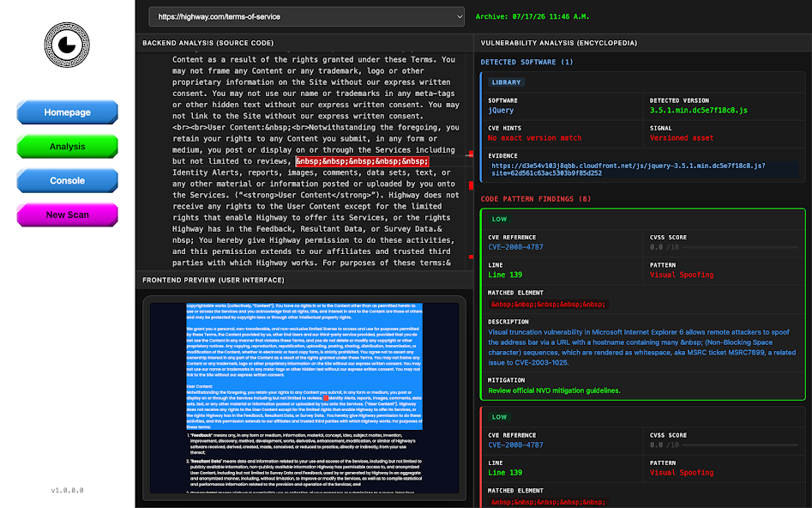Click the jQuery cloudfront evidence URL
This screenshot has height=508, width=812.
click(x=629, y=170)
